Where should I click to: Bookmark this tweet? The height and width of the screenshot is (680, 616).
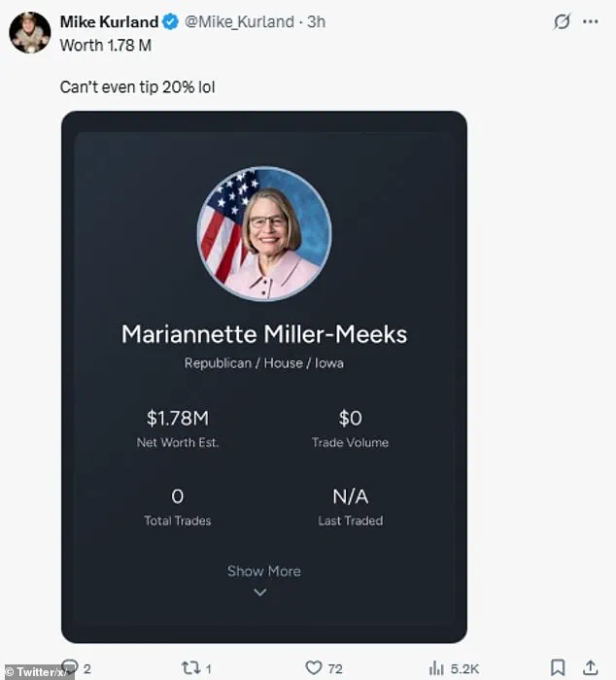558,668
